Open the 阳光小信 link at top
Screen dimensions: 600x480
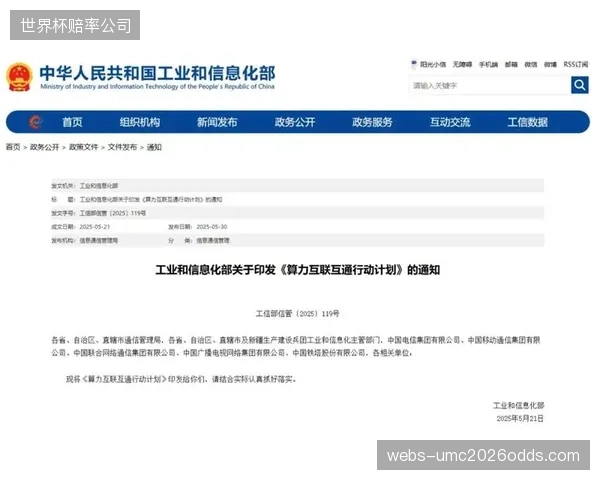[433, 64]
